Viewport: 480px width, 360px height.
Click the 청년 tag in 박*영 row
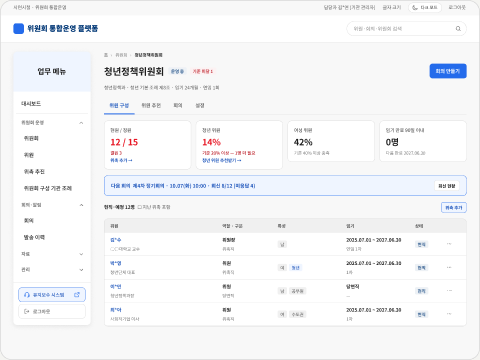(296, 268)
